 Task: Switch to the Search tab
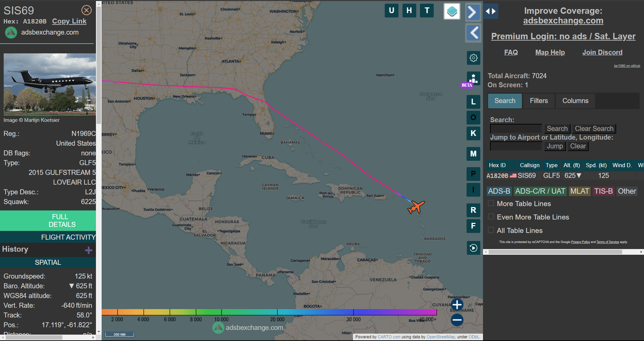click(x=505, y=101)
